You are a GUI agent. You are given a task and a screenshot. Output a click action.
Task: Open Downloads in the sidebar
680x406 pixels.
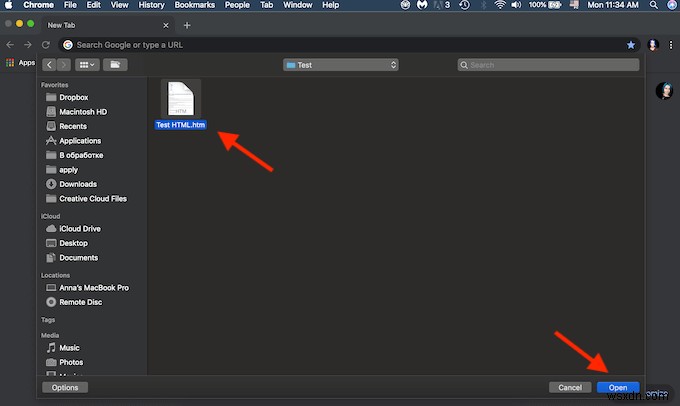tap(78, 184)
